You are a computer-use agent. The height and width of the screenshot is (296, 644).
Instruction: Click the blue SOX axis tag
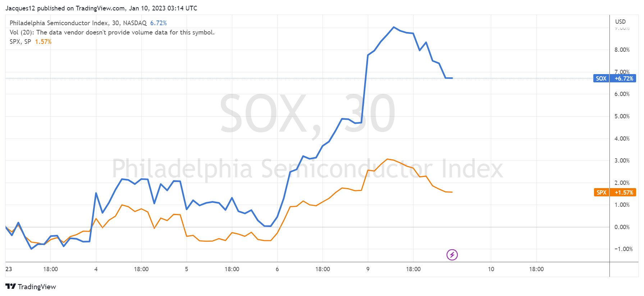point(601,78)
